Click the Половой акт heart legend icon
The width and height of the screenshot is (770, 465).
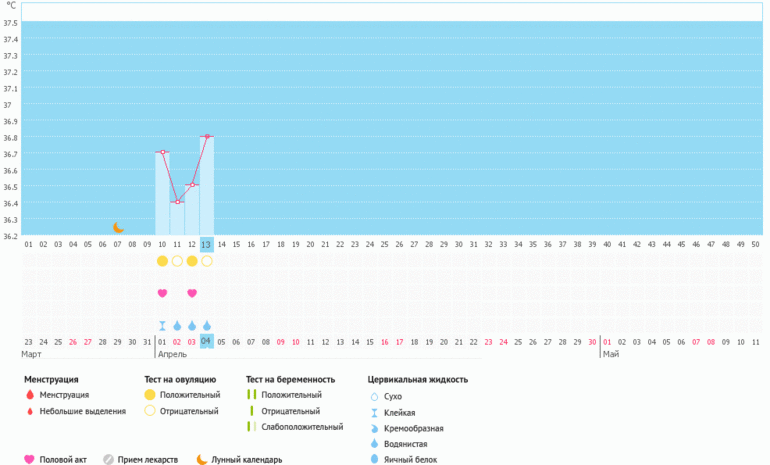29,460
